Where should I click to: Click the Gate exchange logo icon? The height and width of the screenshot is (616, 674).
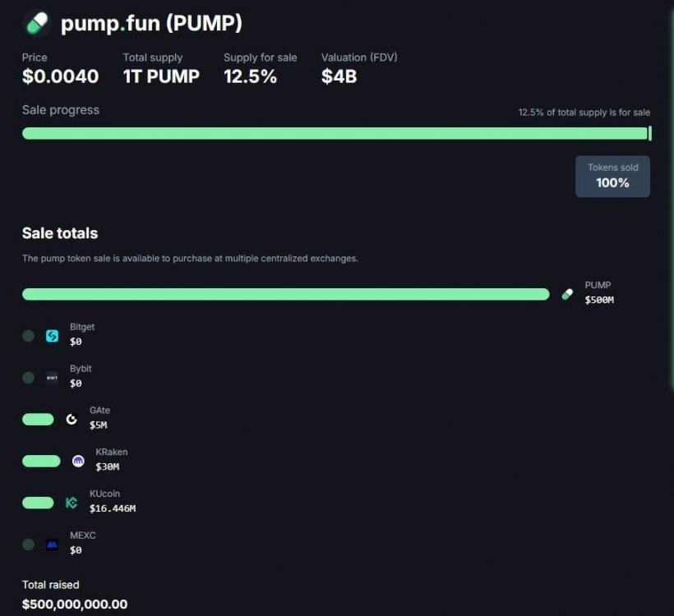pyautogui.click(x=72, y=420)
